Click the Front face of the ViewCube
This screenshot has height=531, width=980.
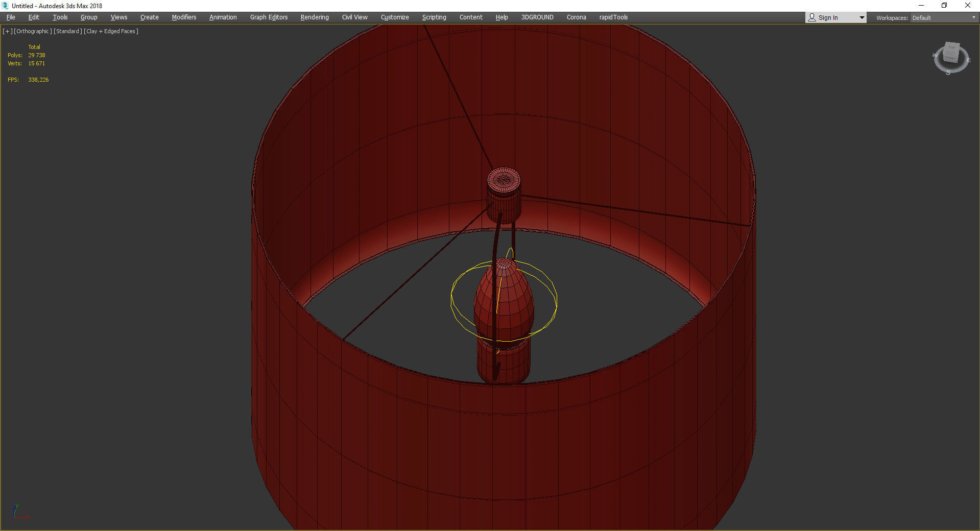pyautogui.click(x=950, y=57)
